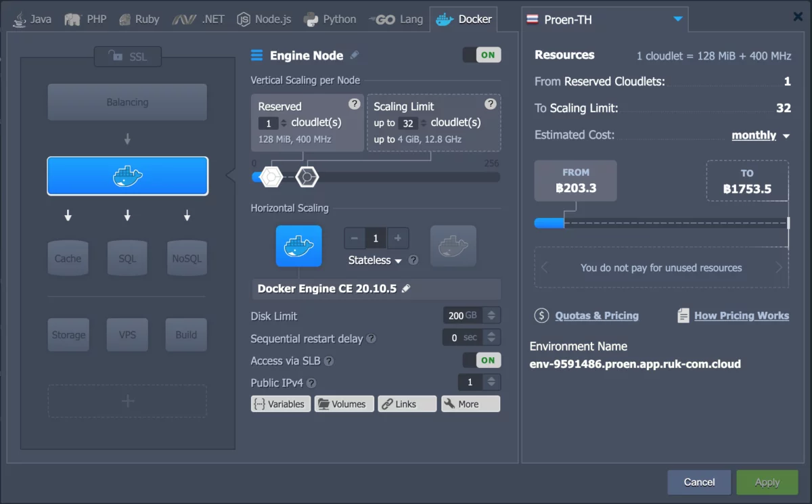Click the Sequential restart delay field

coord(464,337)
